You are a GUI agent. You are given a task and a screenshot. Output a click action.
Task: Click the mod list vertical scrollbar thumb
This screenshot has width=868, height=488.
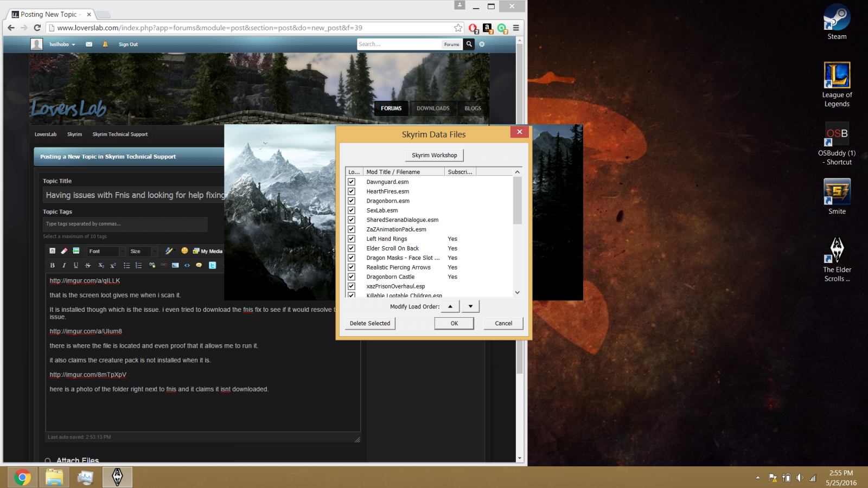517,201
